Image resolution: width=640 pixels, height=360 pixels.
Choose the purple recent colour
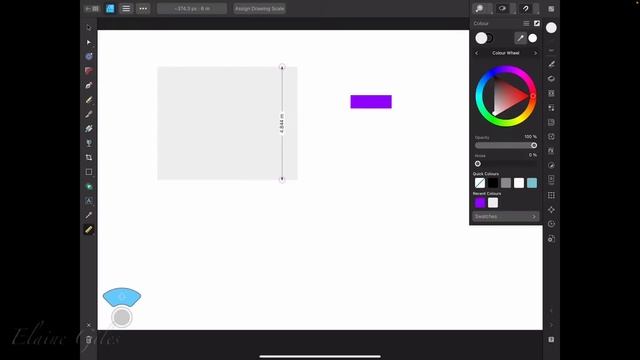pos(480,202)
